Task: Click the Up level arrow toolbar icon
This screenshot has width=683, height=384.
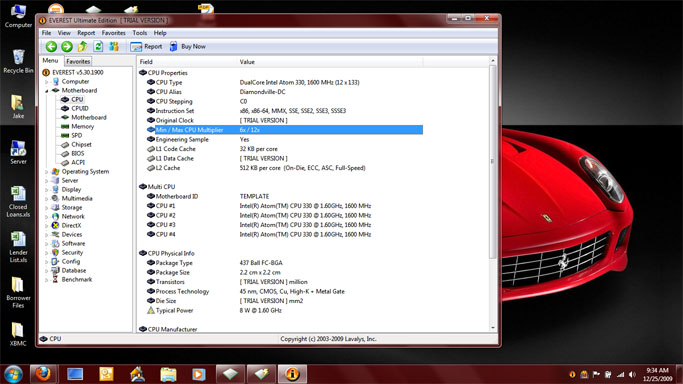Action: [82, 46]
